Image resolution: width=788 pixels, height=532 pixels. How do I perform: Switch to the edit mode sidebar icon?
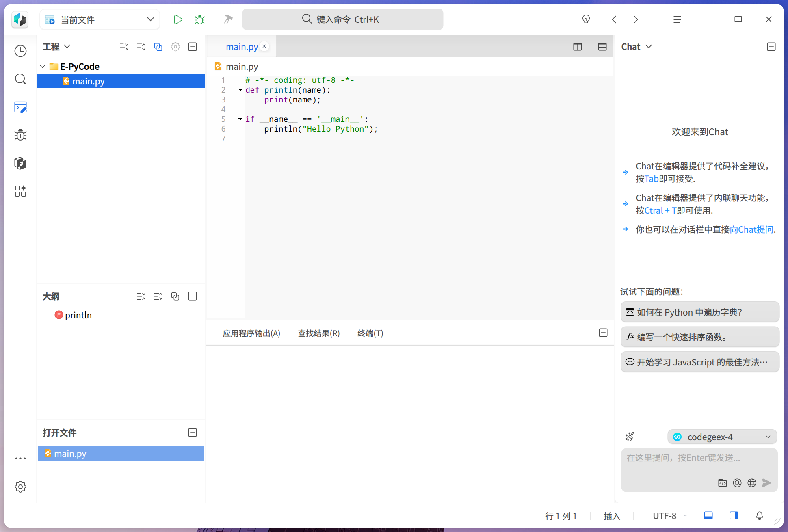(20, 107)
